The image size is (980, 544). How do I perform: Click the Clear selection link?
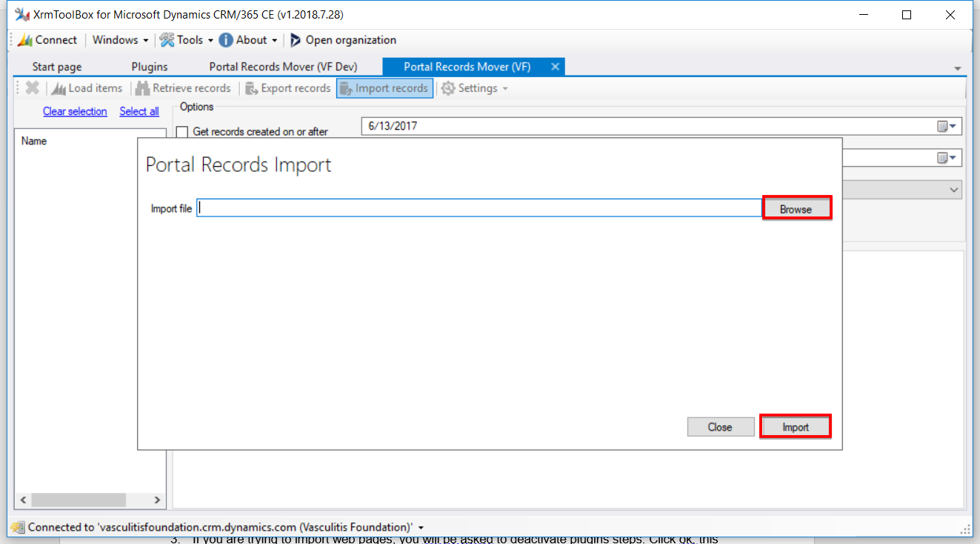75,111
